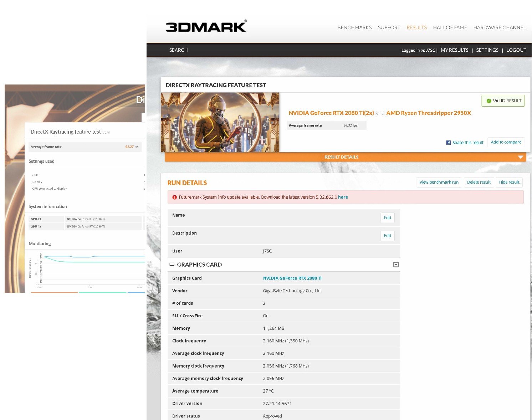
Task: Open My Results link
Action: pos(455,50)
